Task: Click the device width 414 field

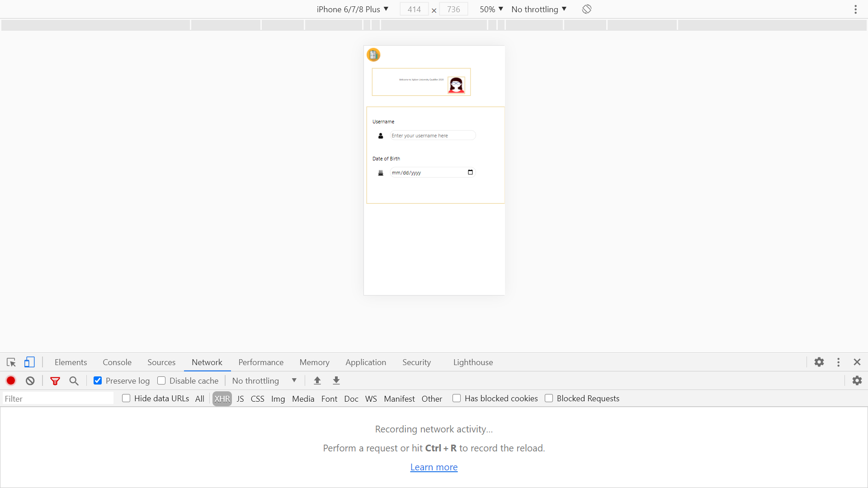Action: coord(414,9)
